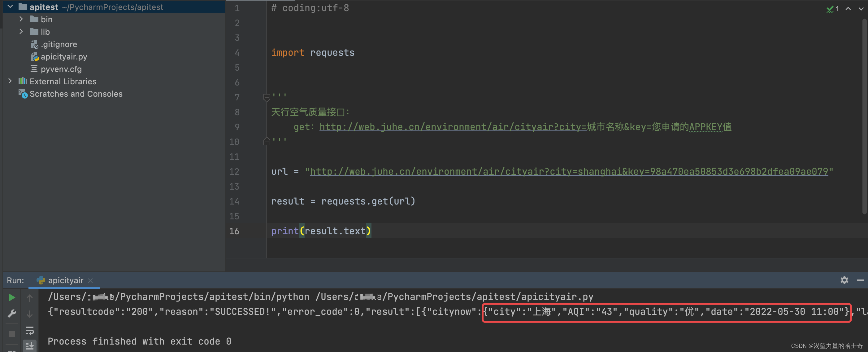
Task: Close the apicityair run tab
Action: coord(90,280)
